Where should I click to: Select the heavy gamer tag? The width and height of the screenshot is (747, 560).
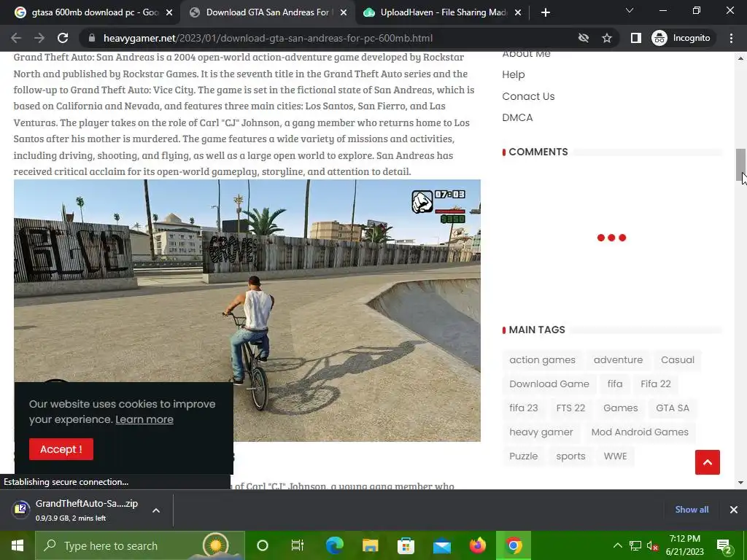tap(541, 432)
